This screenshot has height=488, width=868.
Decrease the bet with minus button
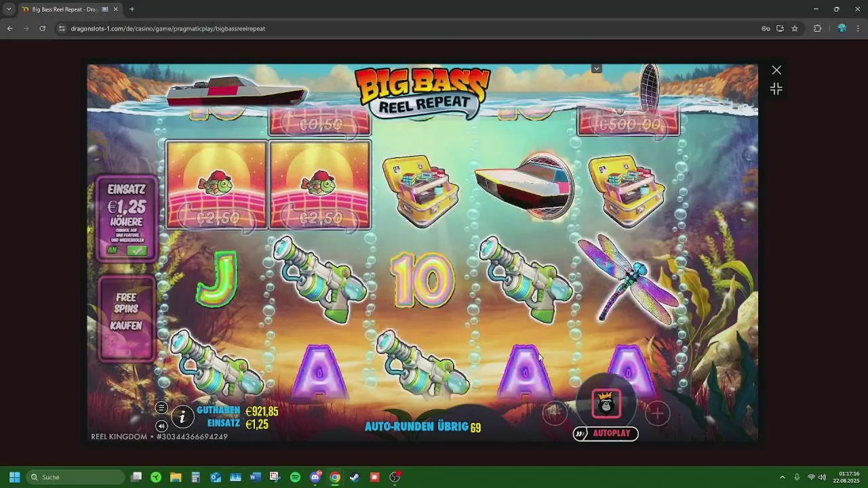(x=555, y=413)
